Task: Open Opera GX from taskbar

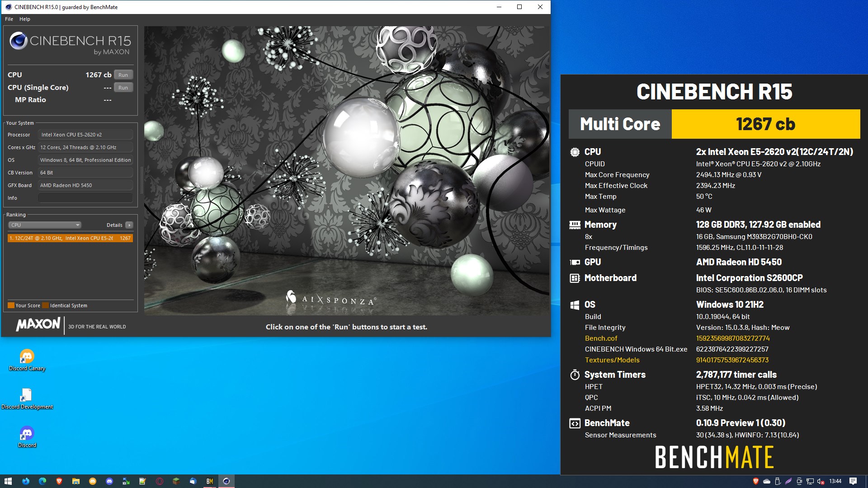Action: tap(160, 481)
